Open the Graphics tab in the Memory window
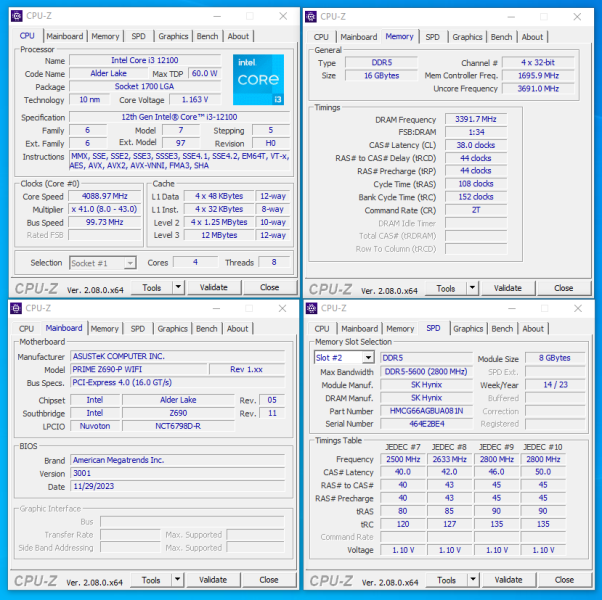The width and height of the screenshot is (602, 600). coord(467,37)
